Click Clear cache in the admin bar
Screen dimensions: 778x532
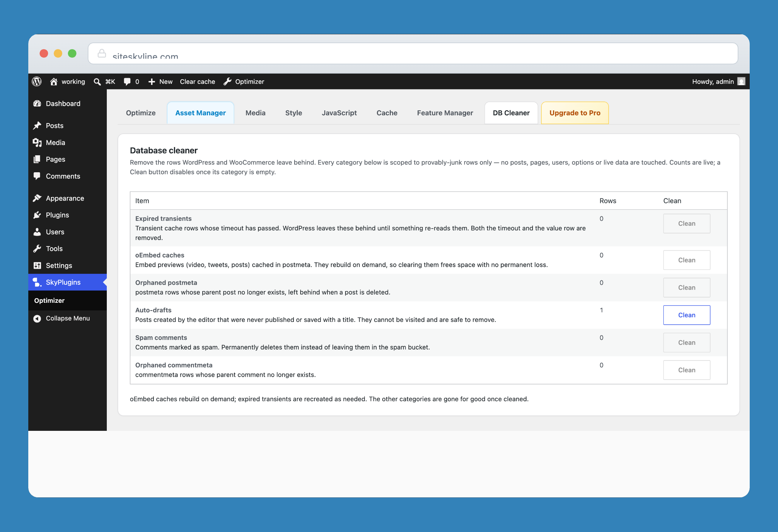197,82
